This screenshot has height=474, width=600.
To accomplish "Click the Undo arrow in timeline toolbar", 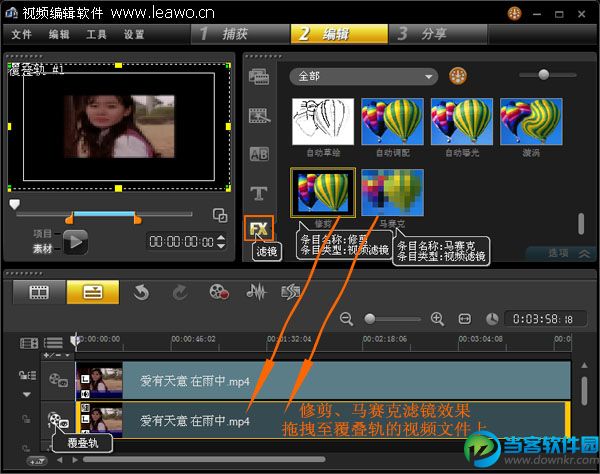I will (x=142, y=292).
